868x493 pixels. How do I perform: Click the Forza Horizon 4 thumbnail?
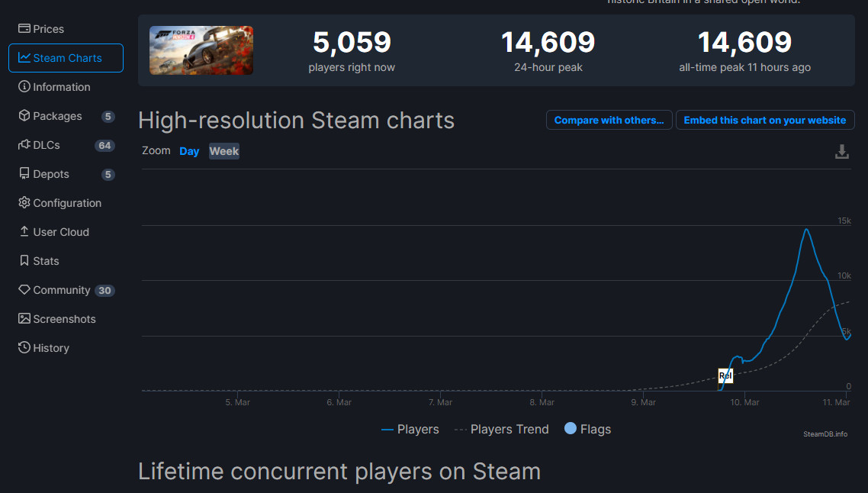point(201,50)
